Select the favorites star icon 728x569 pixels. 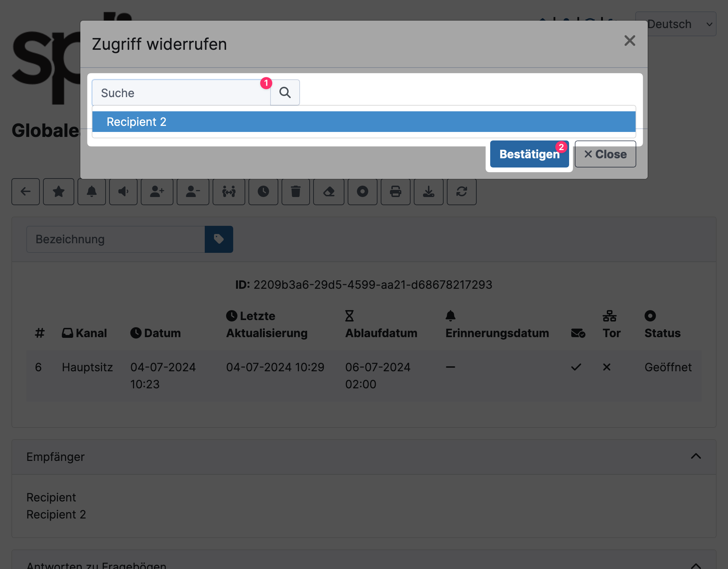pyautogui.click(x=59, y=191)
